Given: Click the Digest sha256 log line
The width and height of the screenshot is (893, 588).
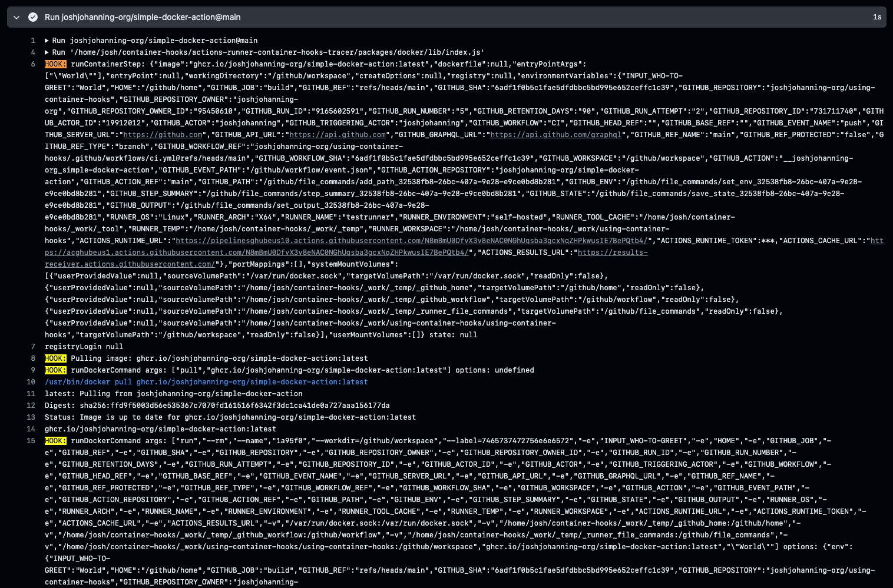Looking at the screenshot, I should point(217,406).
